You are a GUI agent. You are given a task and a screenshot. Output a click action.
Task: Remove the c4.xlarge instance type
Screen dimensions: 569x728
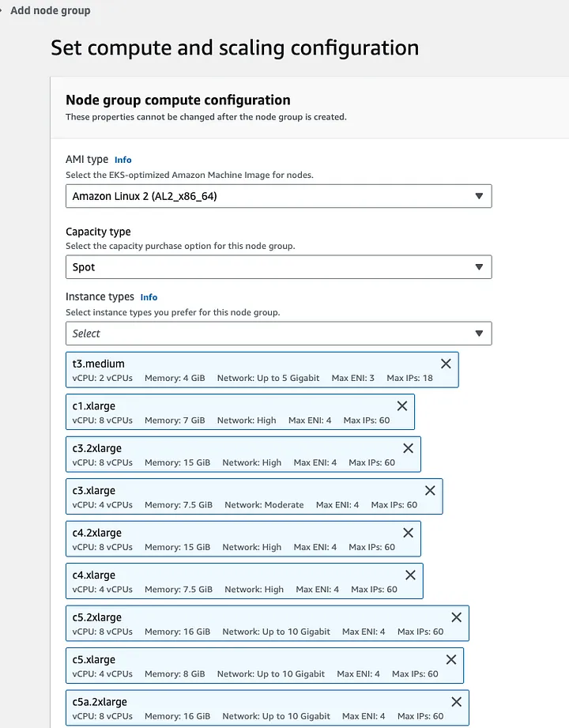click(x=410, y=575)
